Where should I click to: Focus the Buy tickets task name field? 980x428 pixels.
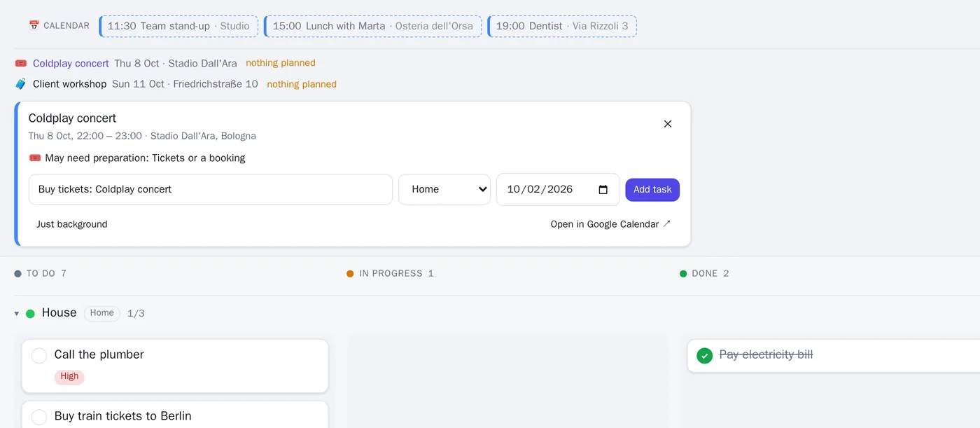[x=211, y=189]
